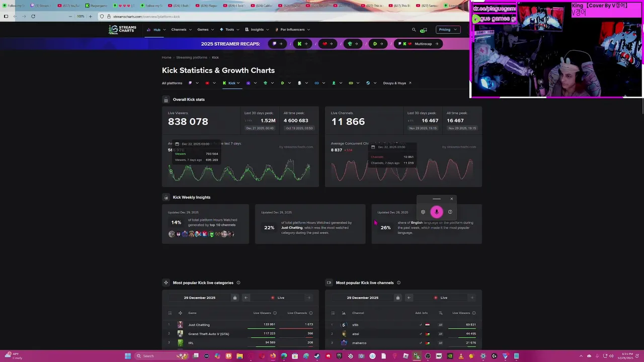Zoom in with browser plus button
644x362 pixels.
(91, 16)
